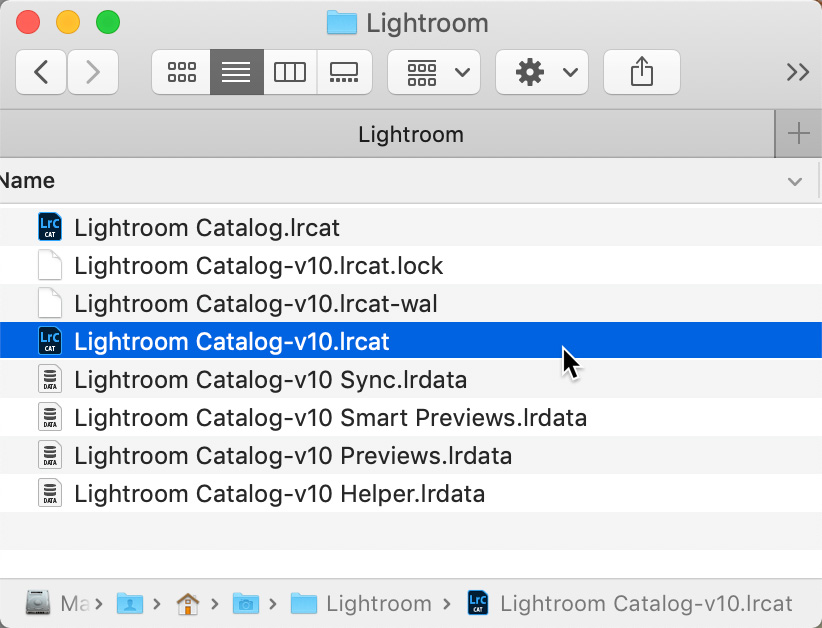Select Lightroom Catalog-v10.lrcat.lock file
822x628 pixels.
tap(258, 266)
